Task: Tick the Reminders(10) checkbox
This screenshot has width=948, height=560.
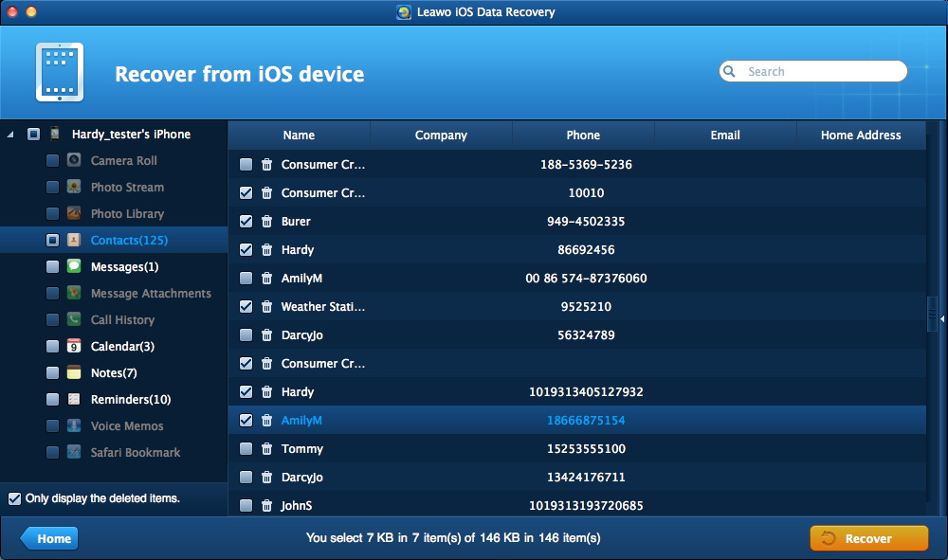Action: pyautogui.click(x=53, y=400)
